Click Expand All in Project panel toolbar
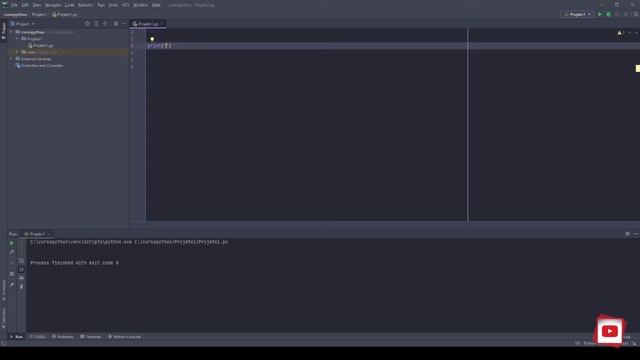The image size is (640, 360). [96, 24]
